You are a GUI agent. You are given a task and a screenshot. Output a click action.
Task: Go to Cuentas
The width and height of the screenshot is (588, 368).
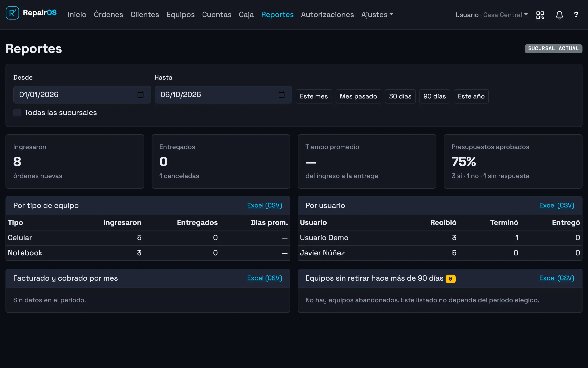(x=217, y=14)
